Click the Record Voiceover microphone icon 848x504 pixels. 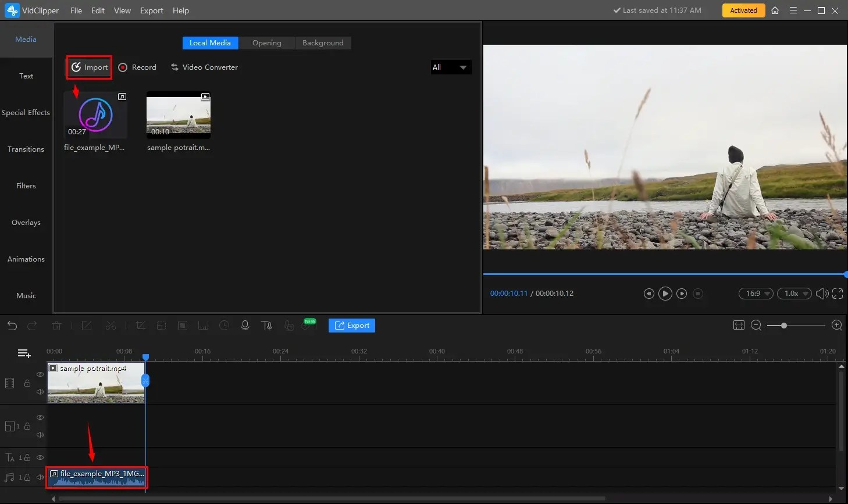244,325
